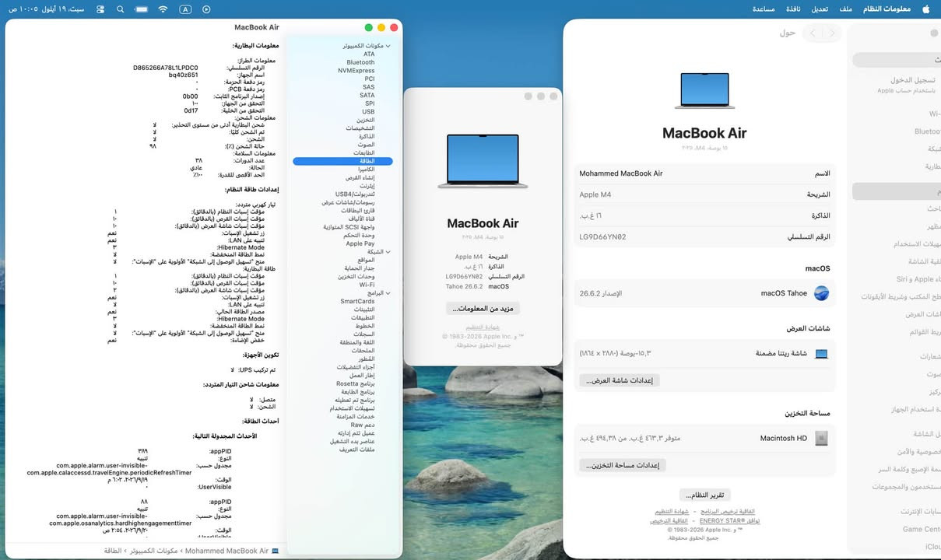941x560 pixels.
Task: Select ثندربولت/USB4 in the sidebar
Action: (355, 194)
